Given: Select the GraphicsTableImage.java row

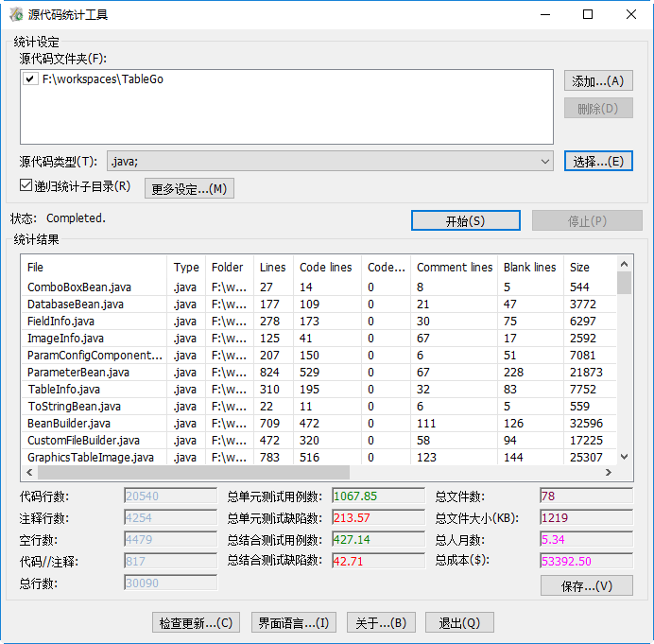Looking at the screenshot, I should [x=319, y=457].
